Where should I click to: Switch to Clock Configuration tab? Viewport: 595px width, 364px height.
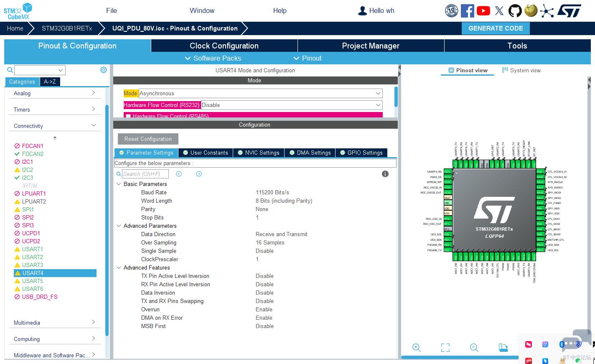point(224,46)
